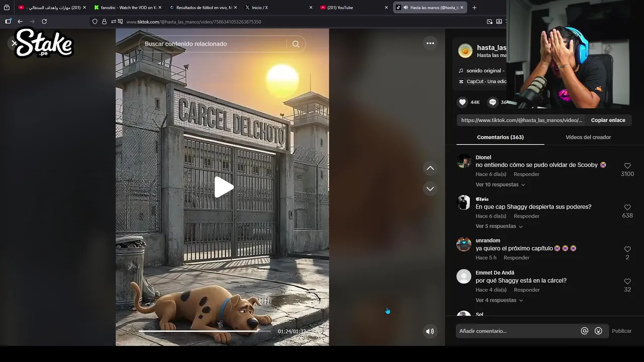The width and height of the screenshot is (644, 362).
Task: Expand Ver 10 respuestas
Action: (500, 185)
